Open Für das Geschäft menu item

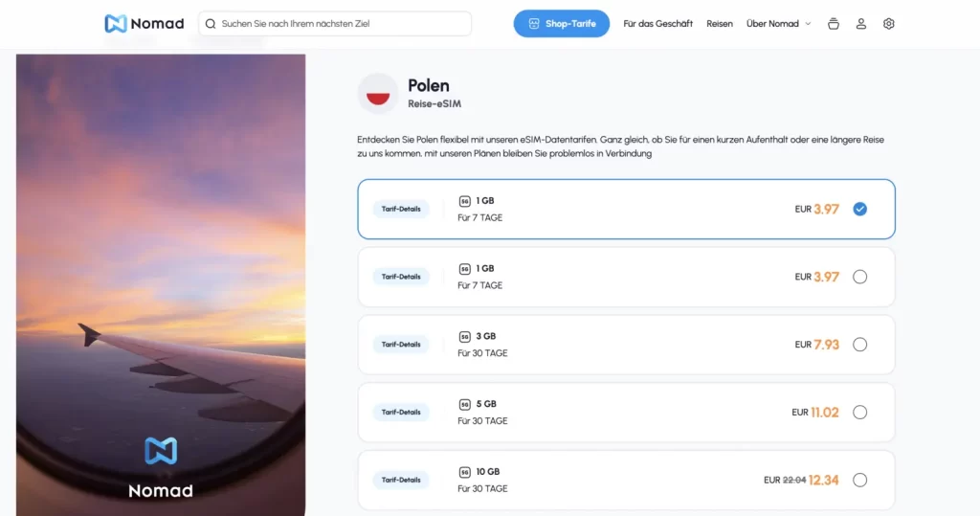pos(657,24)
